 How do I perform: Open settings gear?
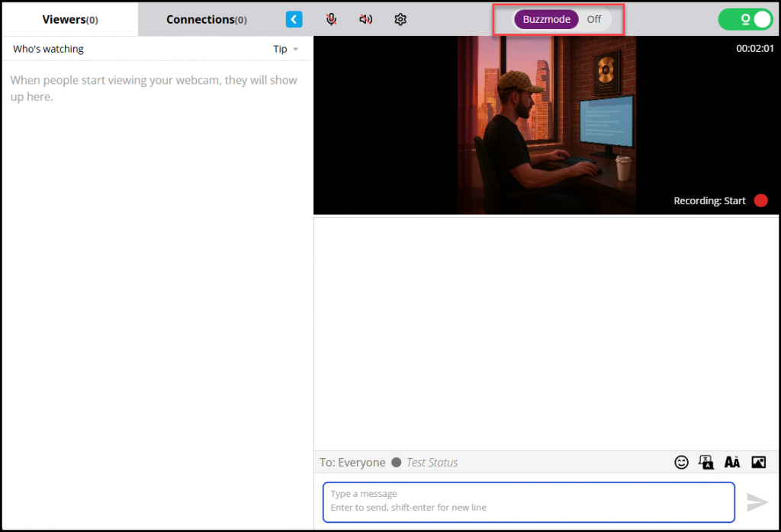[x=400, y=19]
